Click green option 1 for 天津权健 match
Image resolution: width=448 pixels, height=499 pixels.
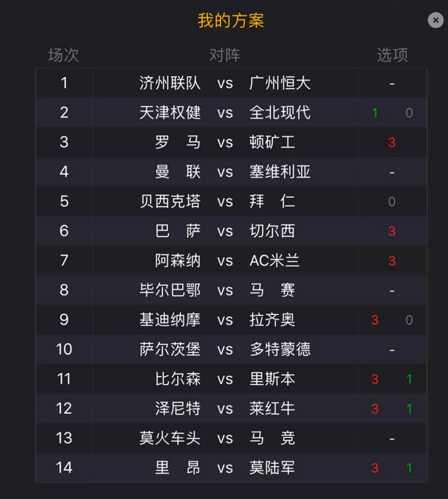[x=375, y=113]
